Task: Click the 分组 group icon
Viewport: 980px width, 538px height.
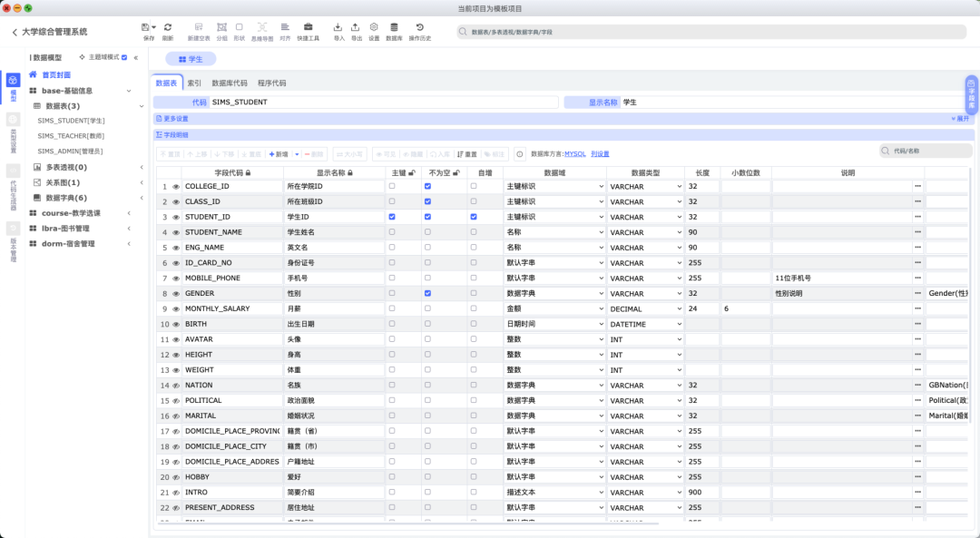Action: pyautogui.click(x=221, y=27)
